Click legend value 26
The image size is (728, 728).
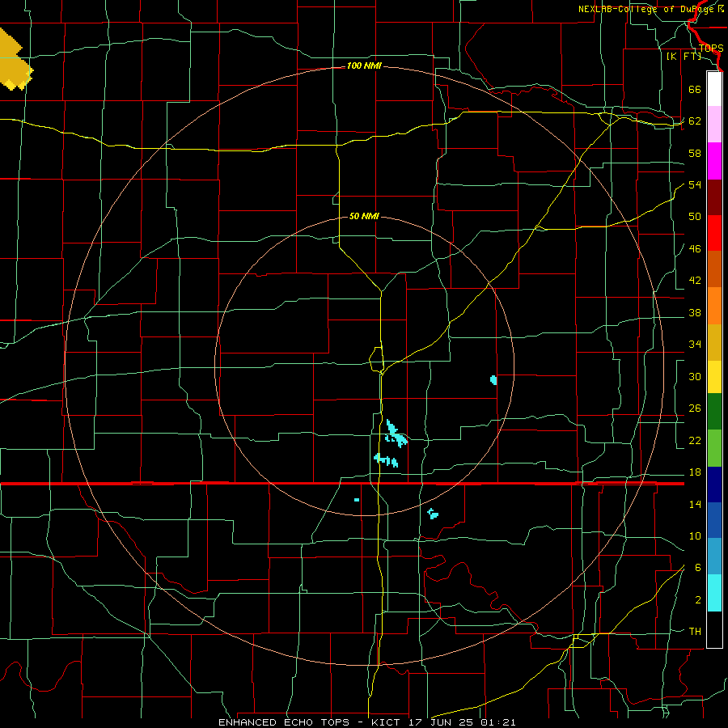(695, 408)
